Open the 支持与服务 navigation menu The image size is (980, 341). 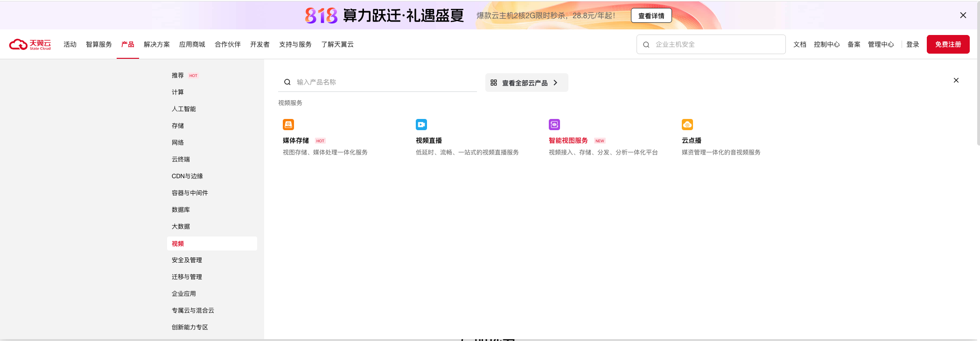point(295,44)
